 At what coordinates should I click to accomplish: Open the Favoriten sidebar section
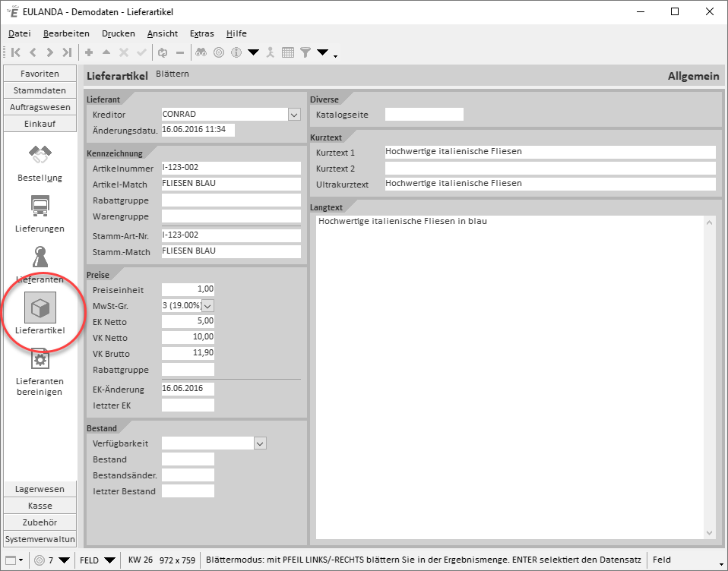click(x=40, y=74)
